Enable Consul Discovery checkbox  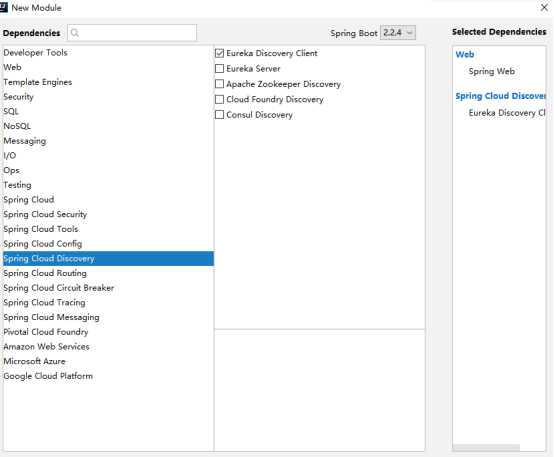[219, 115]
